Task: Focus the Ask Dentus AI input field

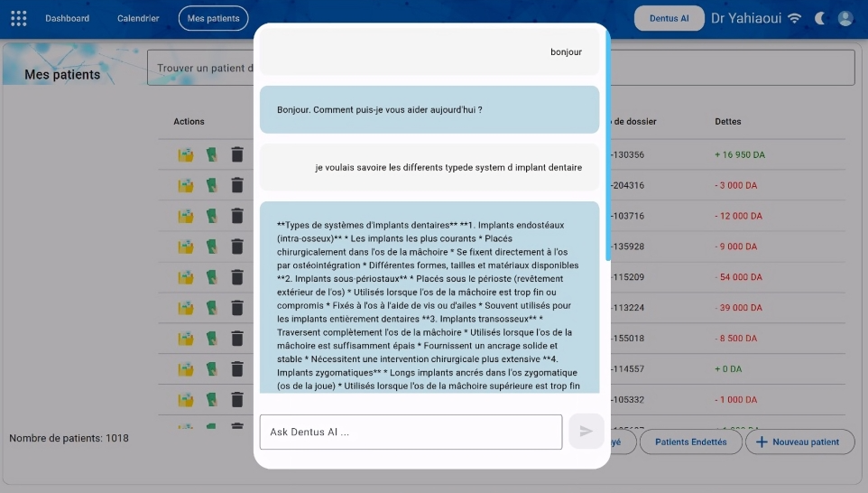Action: point(411,432)
